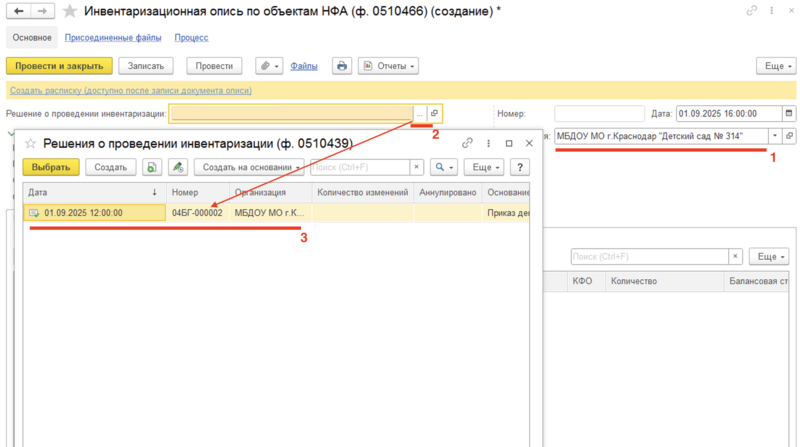Click the help question mark button
800x447 pixels.
[520, 168]
